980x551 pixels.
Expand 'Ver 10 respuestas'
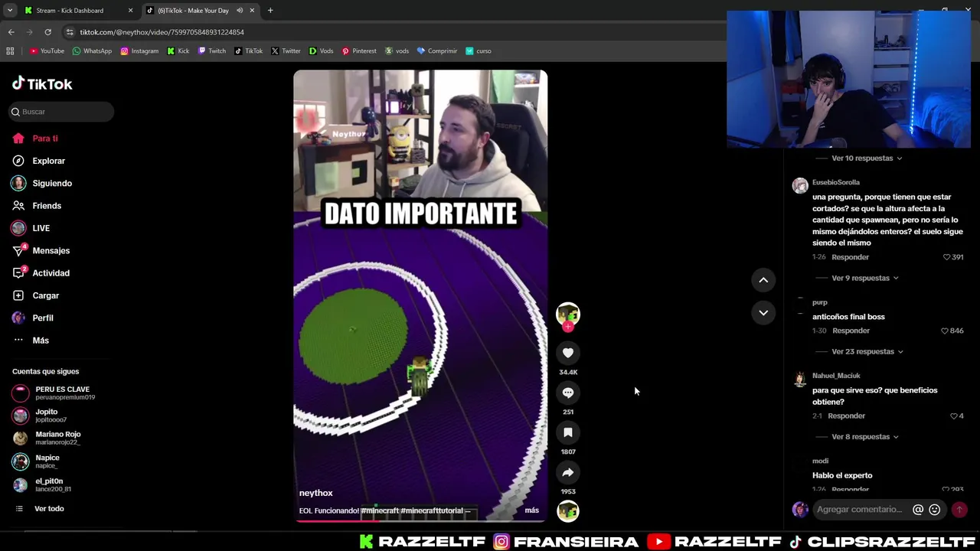867,158
